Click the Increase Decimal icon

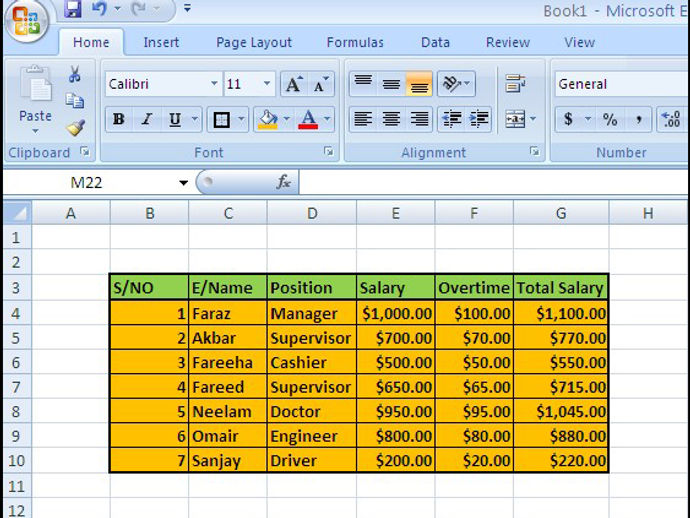pyautogui.click(x=672, y=119)
